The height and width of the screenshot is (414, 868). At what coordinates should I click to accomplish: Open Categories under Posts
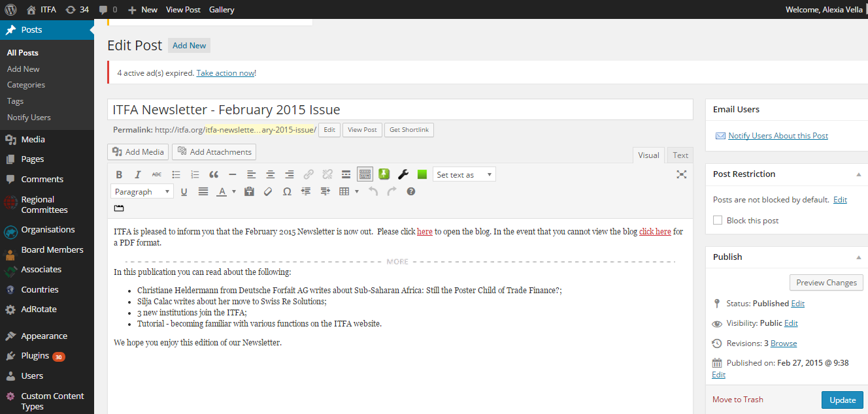pyautogui.click(x=26, y=85)
